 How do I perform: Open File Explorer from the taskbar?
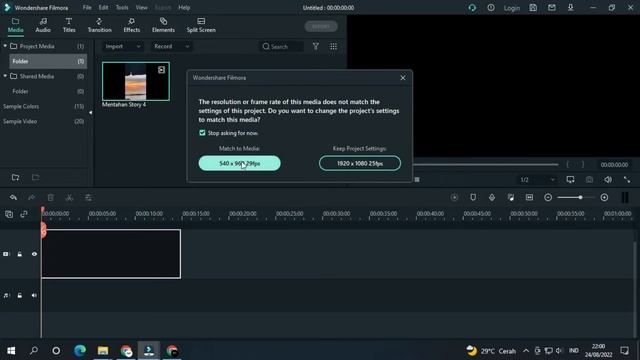pyautogui.click(x=103, y=351)
